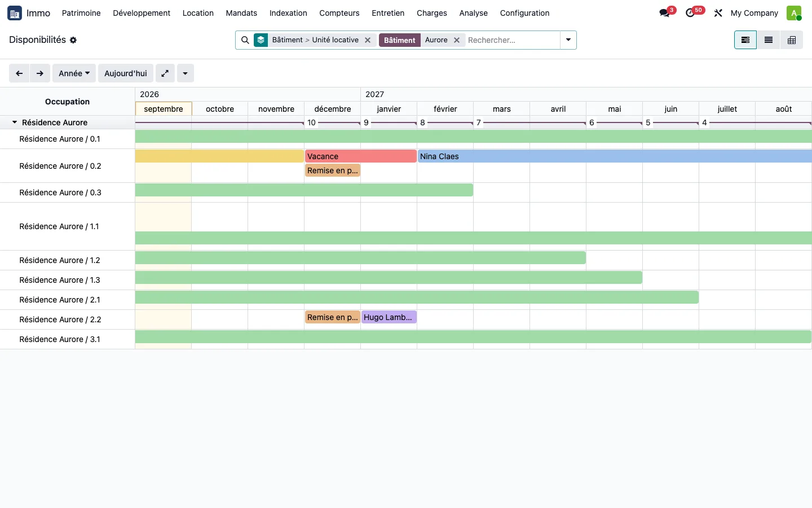Remove the Bâtiment Aurore filter

pyautogui.click(x=457, y=40)
